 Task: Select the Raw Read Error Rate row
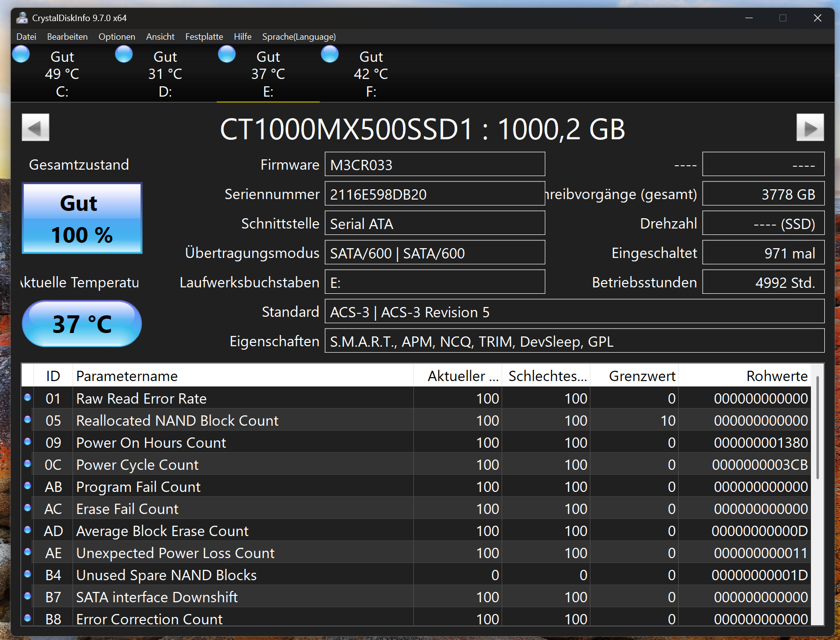click(416, 398)
